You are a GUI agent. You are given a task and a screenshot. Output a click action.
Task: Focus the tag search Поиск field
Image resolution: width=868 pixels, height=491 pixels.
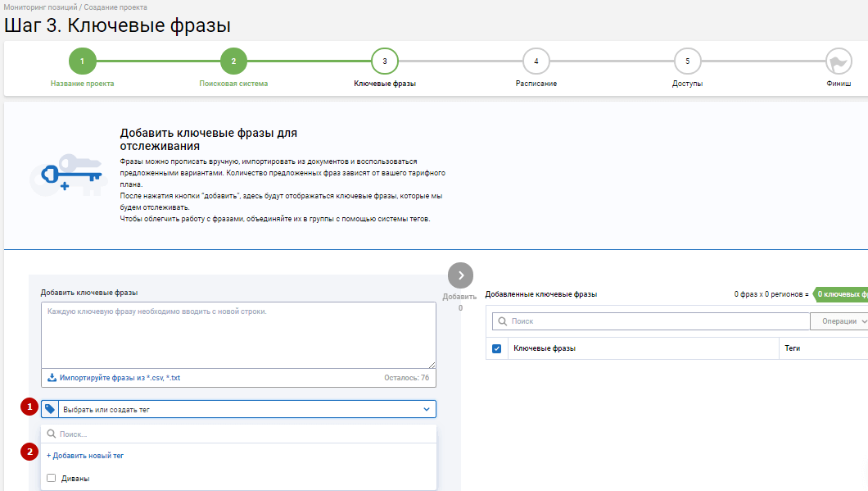pos(242,434)
